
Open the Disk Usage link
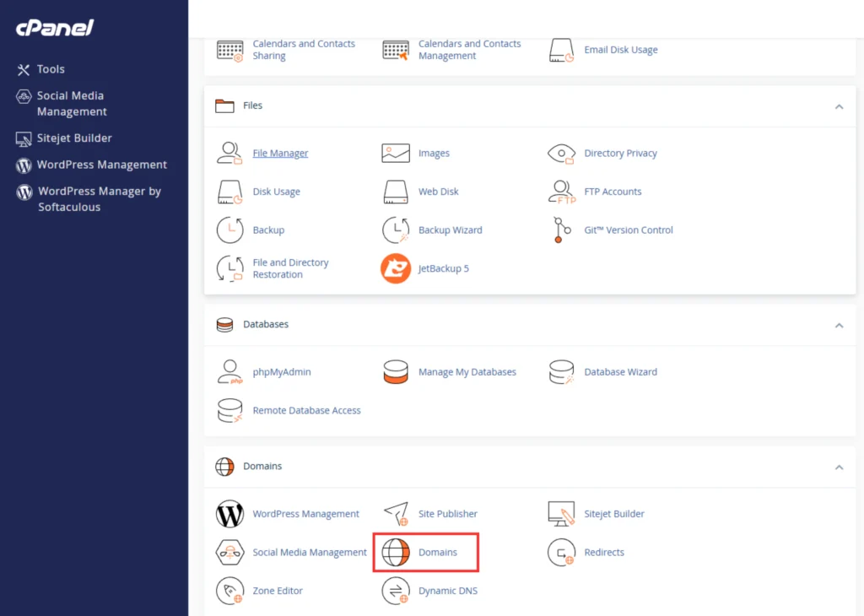[x=277, y=192]
